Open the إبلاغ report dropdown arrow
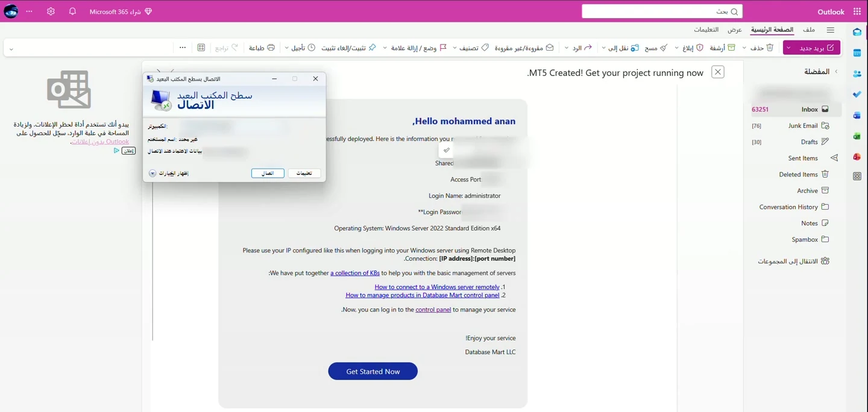 [x=676, y=48]
